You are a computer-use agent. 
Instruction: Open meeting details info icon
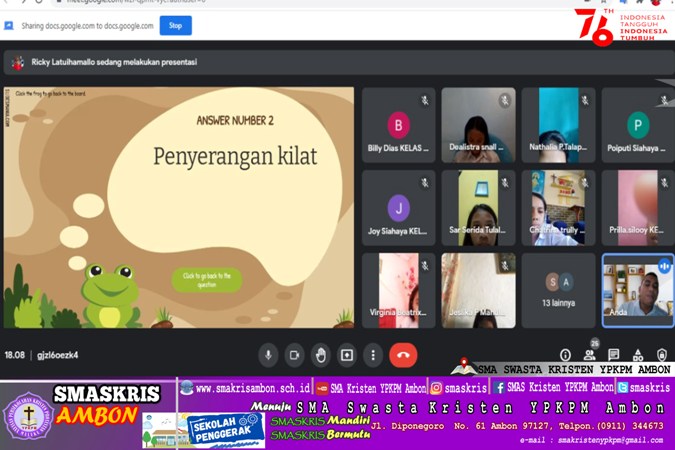(x=565, y=355)
